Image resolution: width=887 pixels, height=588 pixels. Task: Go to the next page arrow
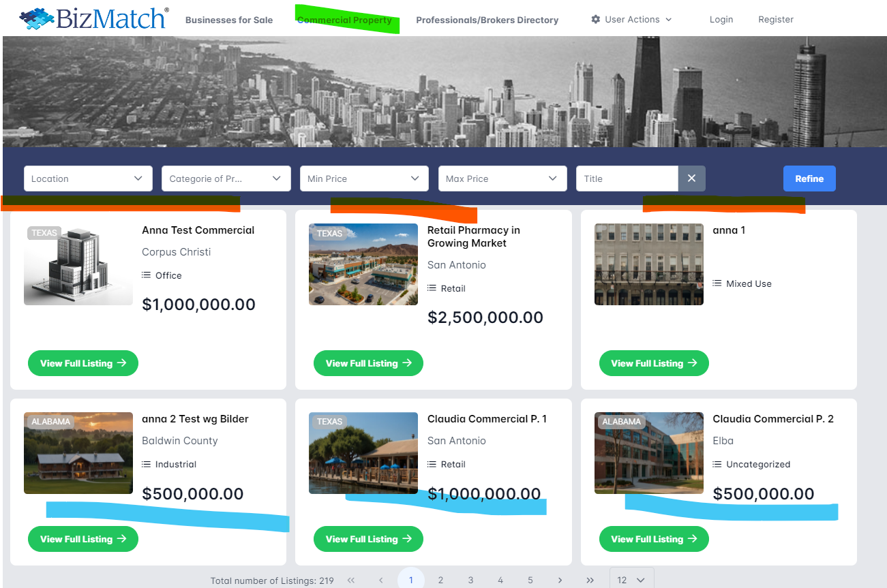coord(560,580)
